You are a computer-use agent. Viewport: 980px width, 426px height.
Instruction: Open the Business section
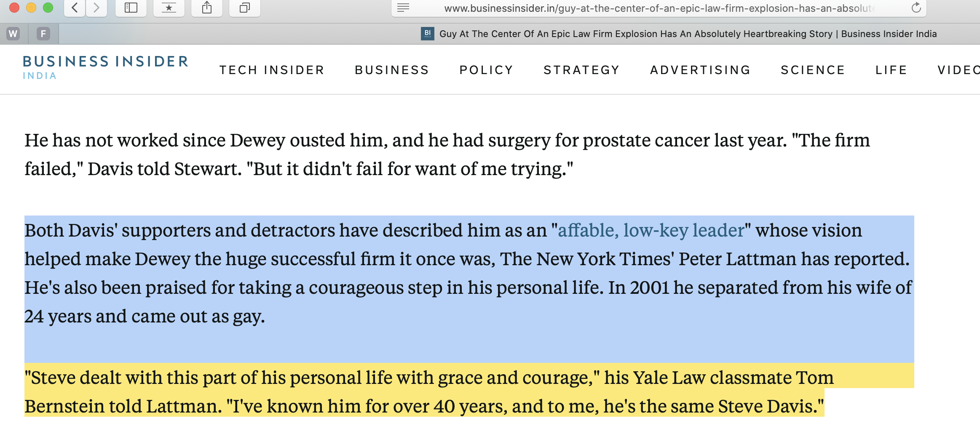tap(392, 70)
